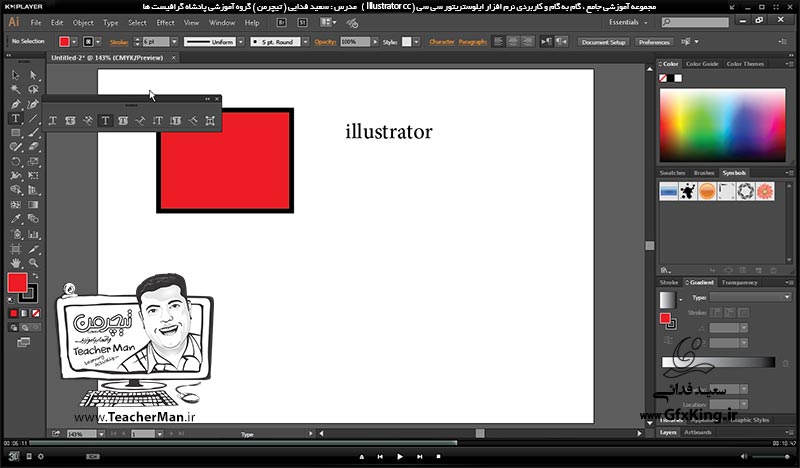Viewport: 800px width, 468px height.
Task: Set paint mode to Color
Action: pyautogui.click(x=14, y=313)
